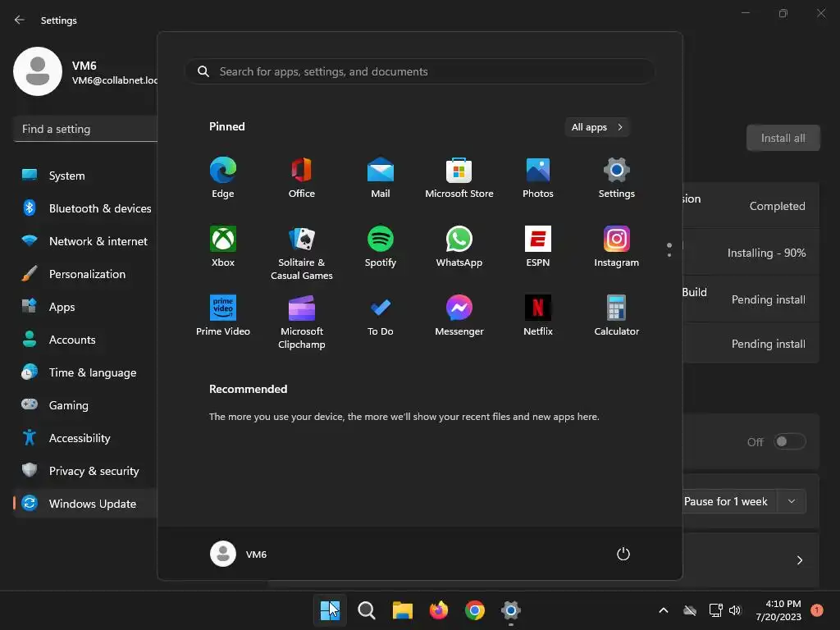840x630 pixels.
Task: Expand the pause duration dropdown
Action: pyautogui.click(x=792, y=501)
